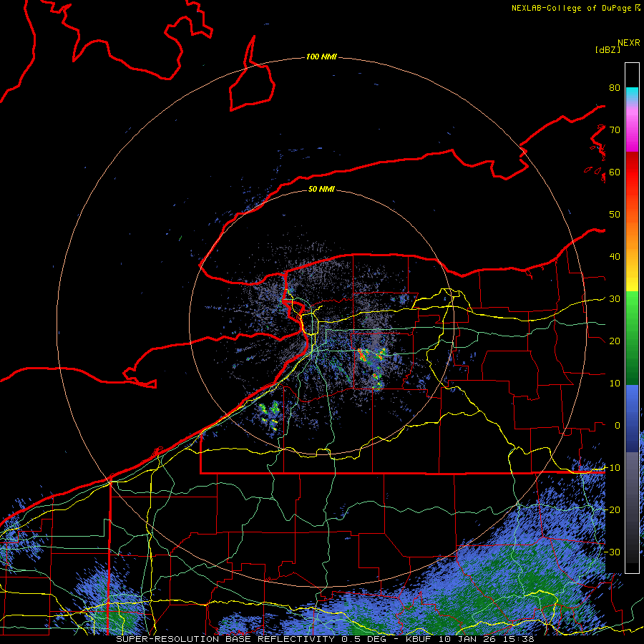
Task: Click the '30' value on the dBZ scale
Action: point(615,299)
